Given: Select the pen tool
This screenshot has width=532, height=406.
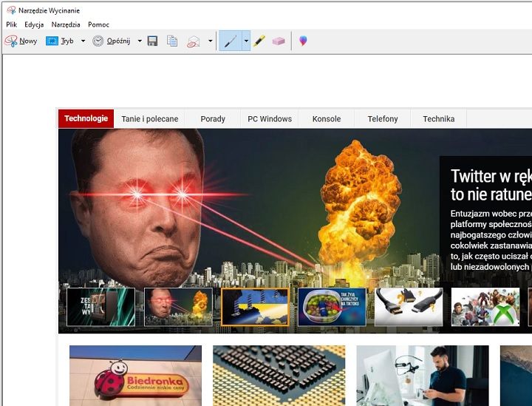Looking at the screenshot, I should [230, 41].
